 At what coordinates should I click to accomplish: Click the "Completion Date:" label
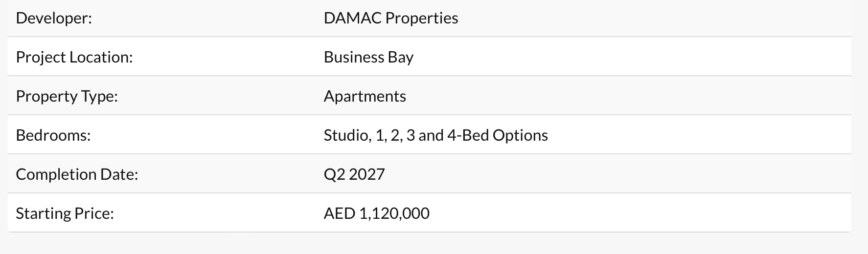(x=77, y=174)
